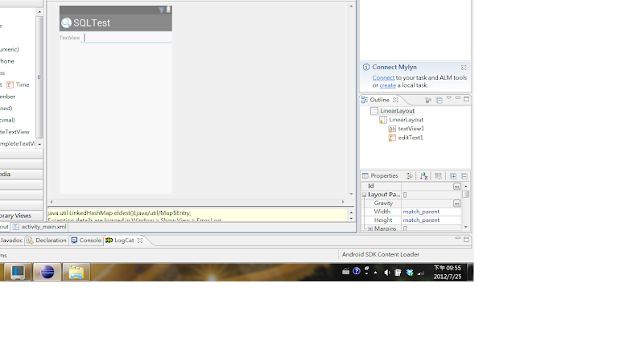Click the Outline panel collapse-all icon
This screenshot has width=644, height=362.
tap(439, 100)
